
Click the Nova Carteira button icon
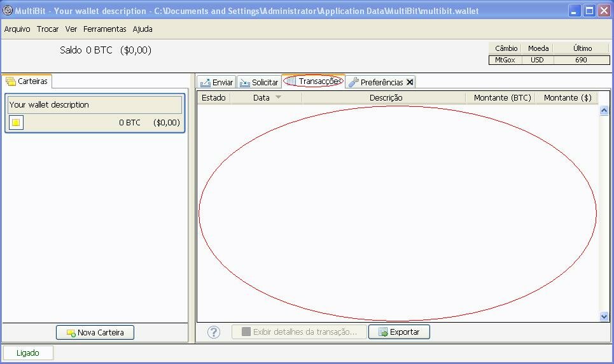[71, 333]
